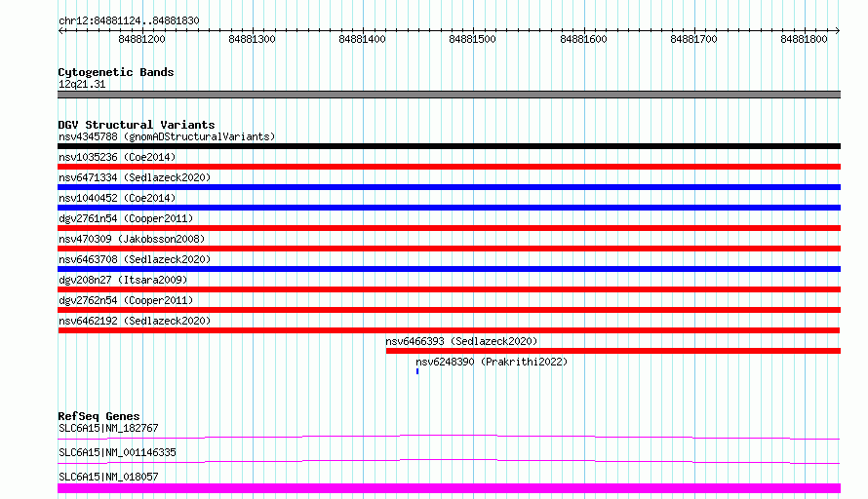Click ruler position 84881400
The height and width of the screenshot is (499, 868).
[362, 39]
